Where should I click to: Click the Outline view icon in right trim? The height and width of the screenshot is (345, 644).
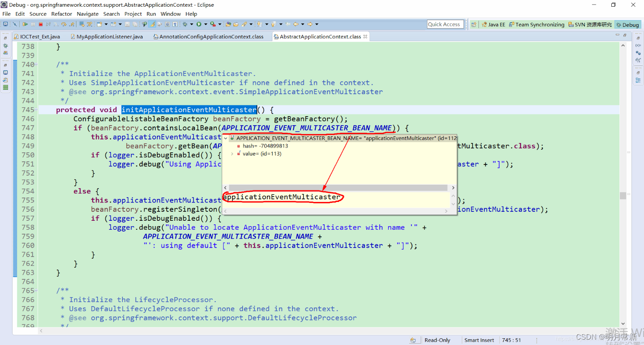[x=638, y=80]
